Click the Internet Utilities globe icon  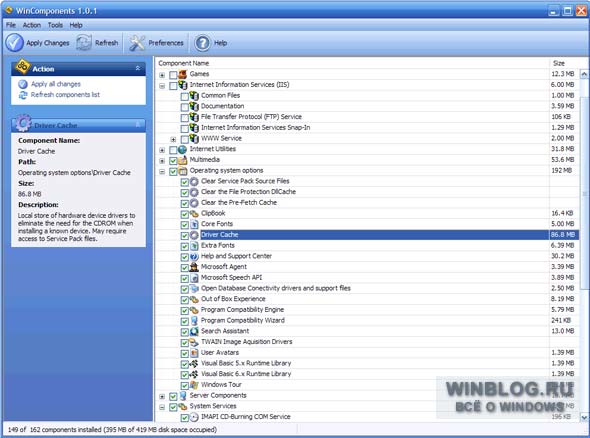182,149
